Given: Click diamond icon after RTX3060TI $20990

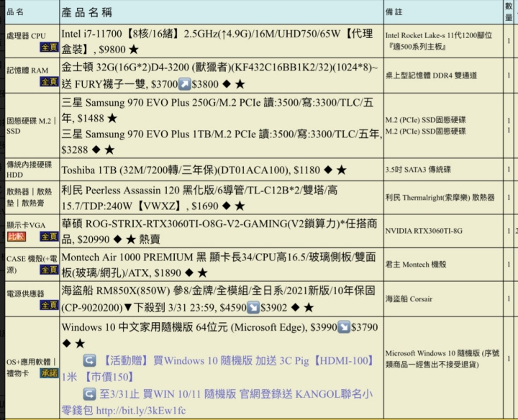Looking at the screenshot, I should (x=117, y=239).
